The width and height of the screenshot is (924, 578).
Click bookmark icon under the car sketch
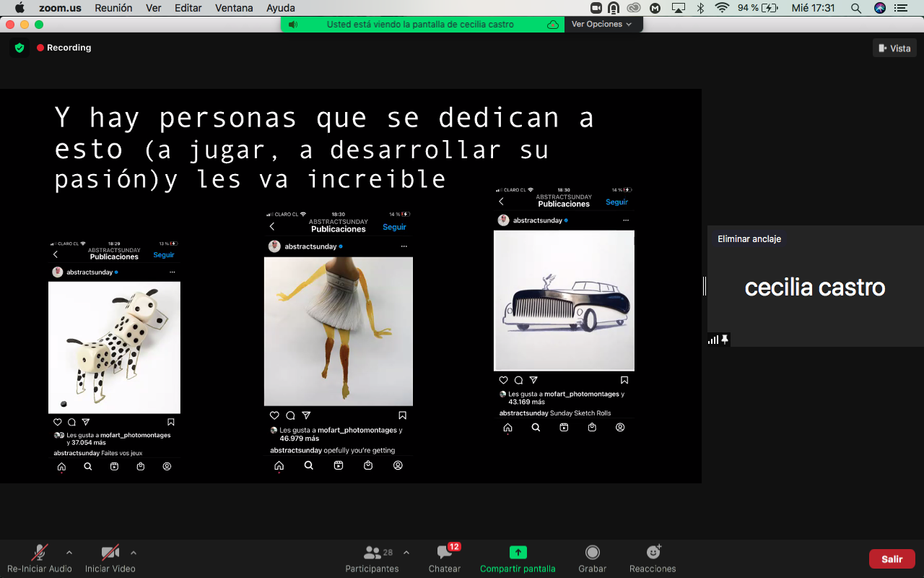click(x=624, y=380)
